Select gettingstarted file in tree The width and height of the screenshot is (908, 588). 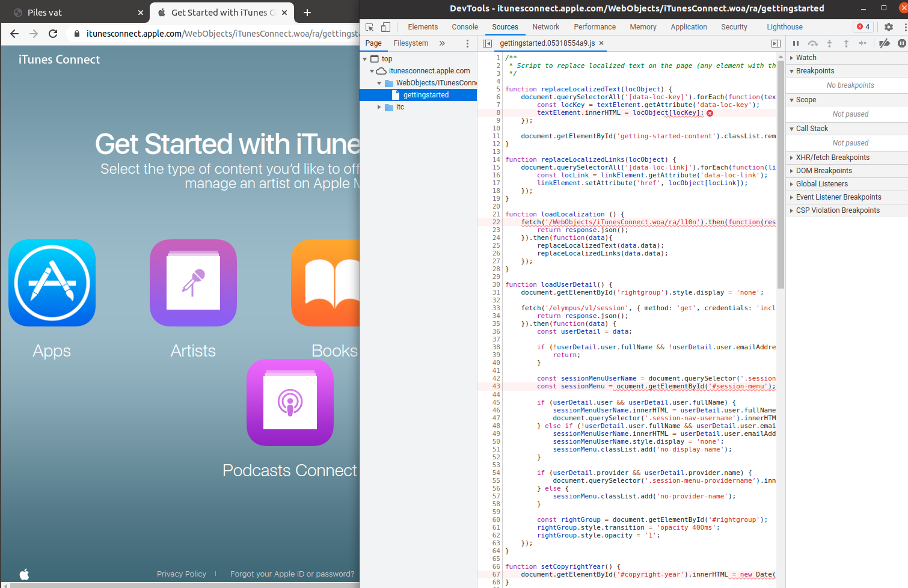(419, 95)
